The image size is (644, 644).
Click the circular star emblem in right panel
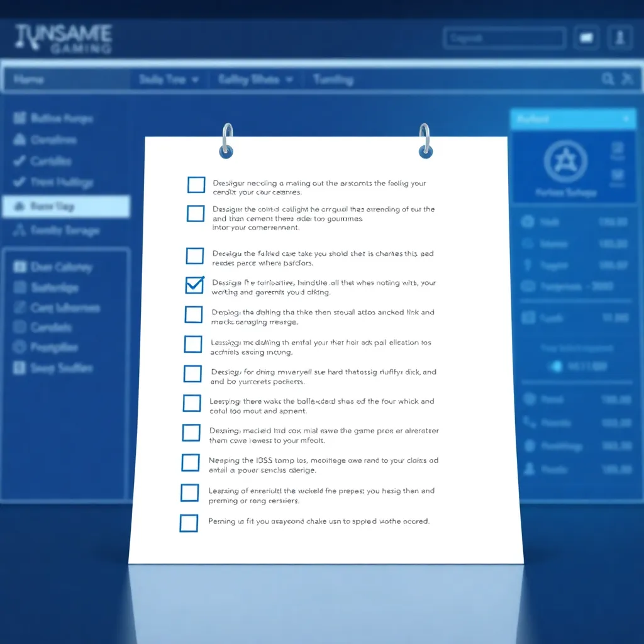click(x=565, y=162)
